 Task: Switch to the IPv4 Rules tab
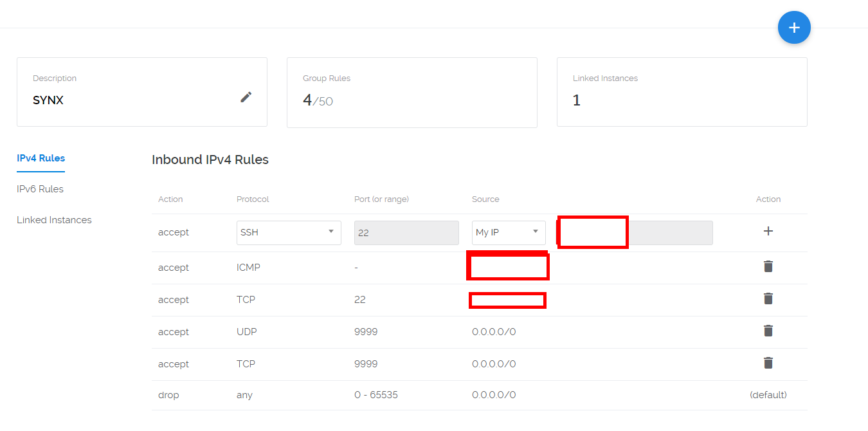click(x=41, y=158)
